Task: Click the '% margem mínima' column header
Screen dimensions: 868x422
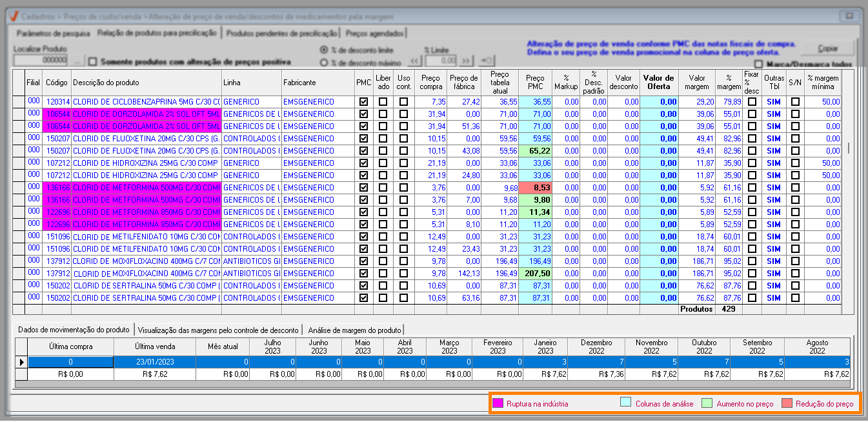Action: click(823, 83)
